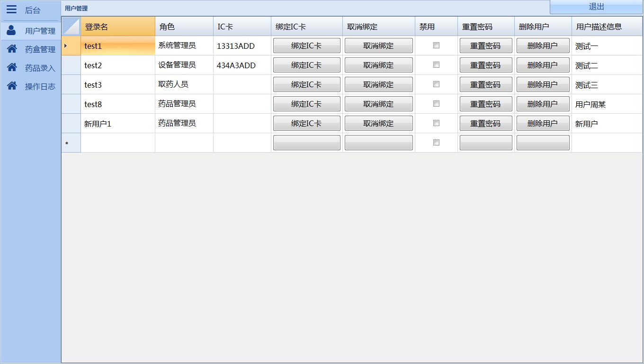Open 药盒管理 from the sidebar
644x364 pixels.
[x=40, y=49]
